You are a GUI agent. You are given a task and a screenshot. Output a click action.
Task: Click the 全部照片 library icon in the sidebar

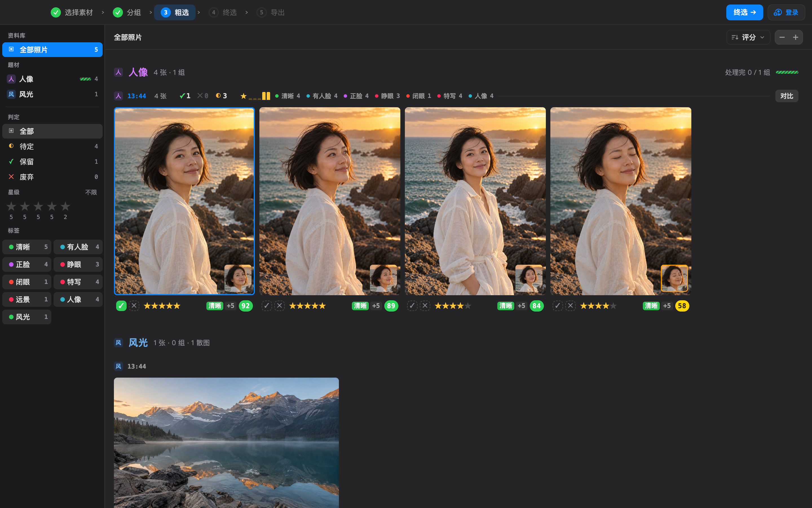pos(11,49)
